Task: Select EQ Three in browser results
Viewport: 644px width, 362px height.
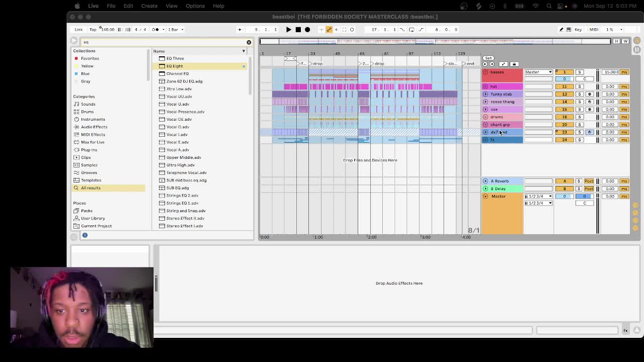Action: pyautogui.click(x=175, y=58)
